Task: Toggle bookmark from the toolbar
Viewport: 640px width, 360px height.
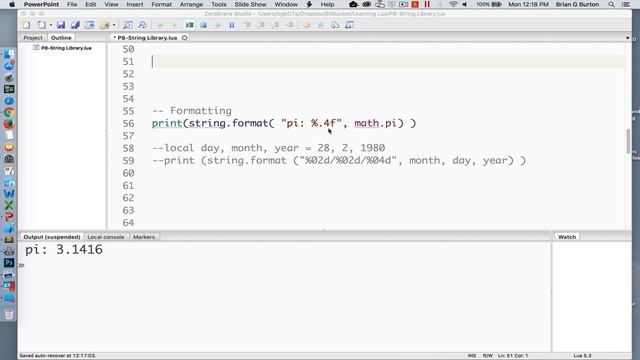Action: point(321,25)
